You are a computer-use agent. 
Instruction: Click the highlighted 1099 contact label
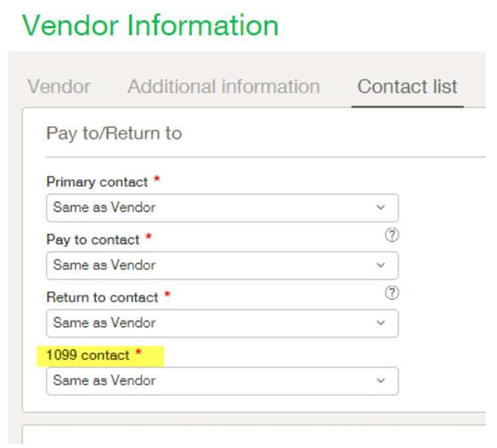pyautogui.click(x=88, y=355)
